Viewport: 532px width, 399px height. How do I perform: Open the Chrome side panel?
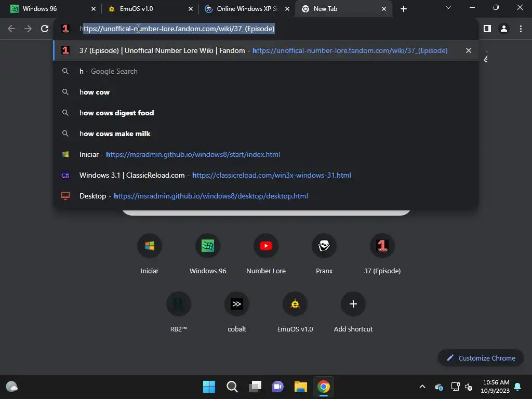pyautogui.click(x=487, y=29)
